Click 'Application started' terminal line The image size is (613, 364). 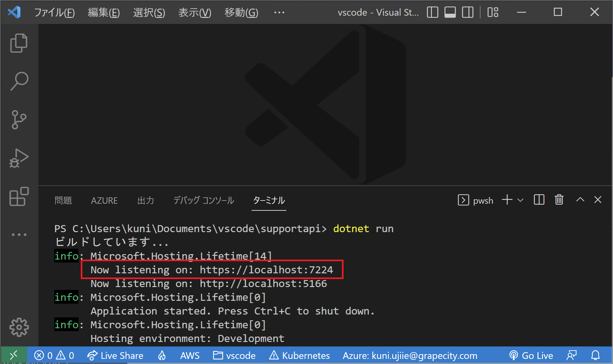(x=232, y=311)
